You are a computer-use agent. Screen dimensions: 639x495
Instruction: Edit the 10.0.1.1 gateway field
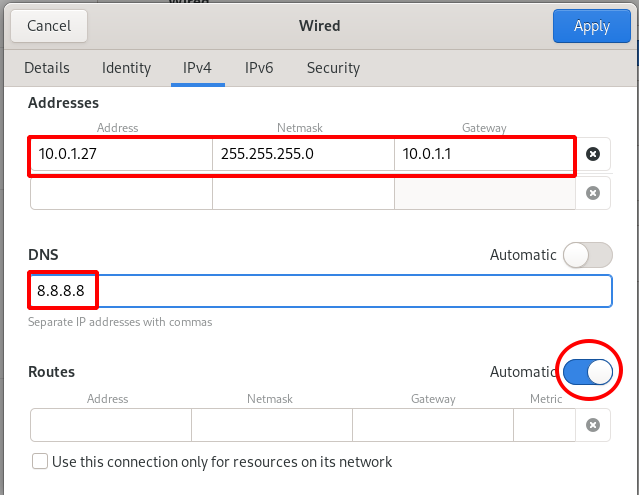[x=483, y=155]
